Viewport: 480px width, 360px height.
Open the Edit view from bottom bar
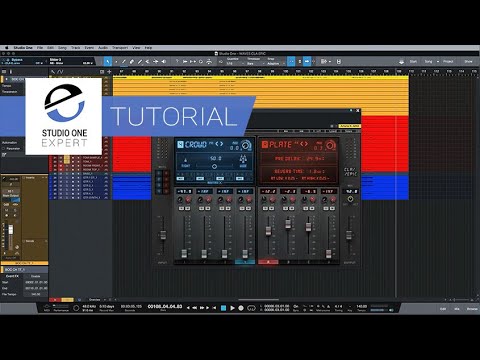(x=443, y=309)
